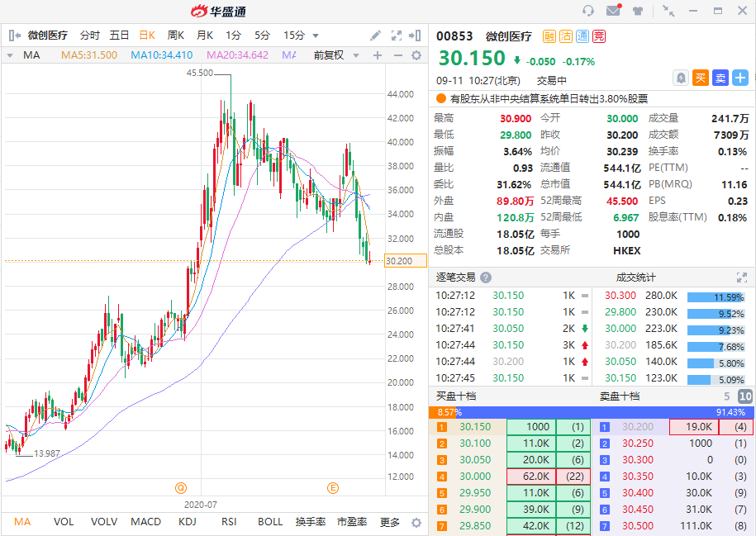The image size is (756, 536).
Task: Add stock to watchlist plus icon
Action: pyautogui.click(x=740, y=78)
